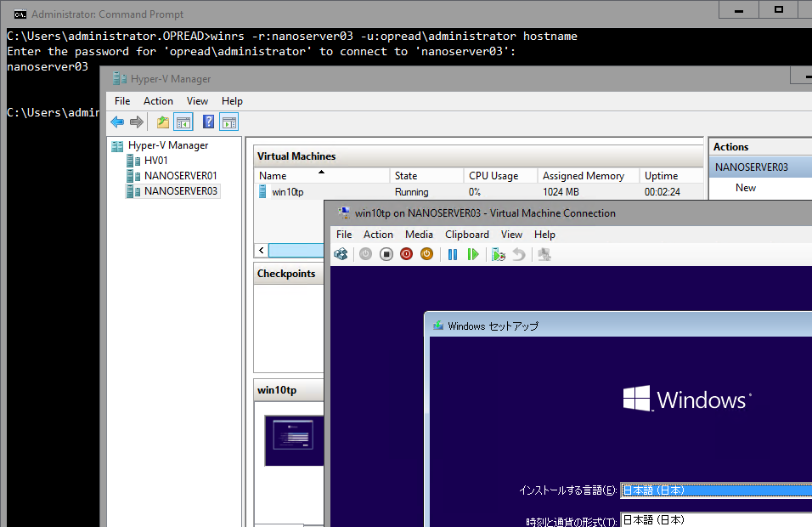This screenshot has width=812, height=527.
Task: Click the Ctrl+Alt+Del icon in VM Connection toolbar
Action: (x=341, y=254)
